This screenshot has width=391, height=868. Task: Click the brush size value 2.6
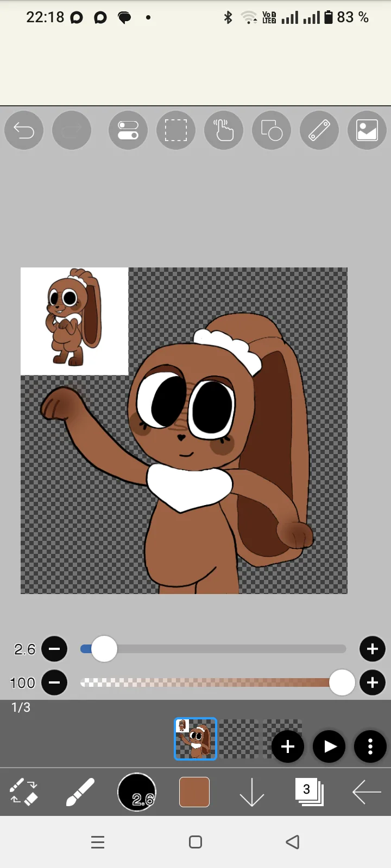click(24, 649)
